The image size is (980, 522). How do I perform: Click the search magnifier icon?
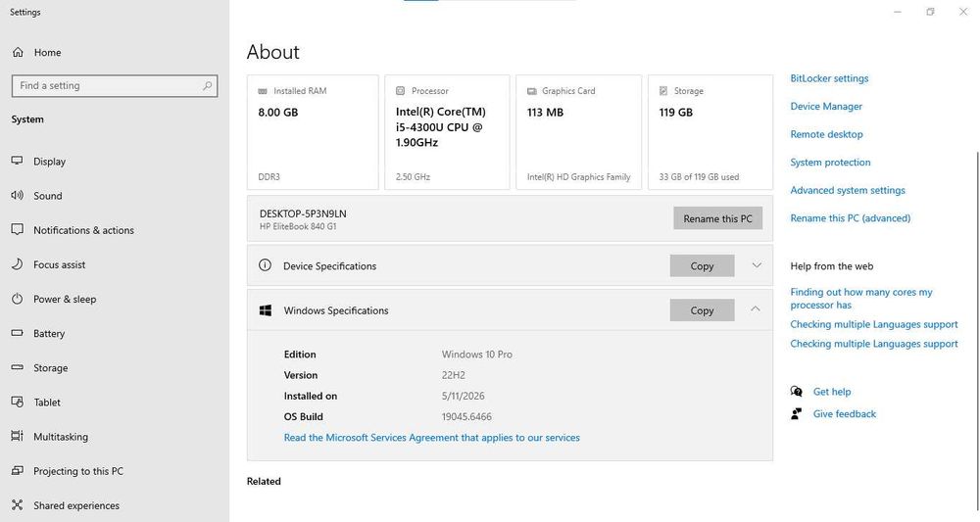click(x=207, y=85)
